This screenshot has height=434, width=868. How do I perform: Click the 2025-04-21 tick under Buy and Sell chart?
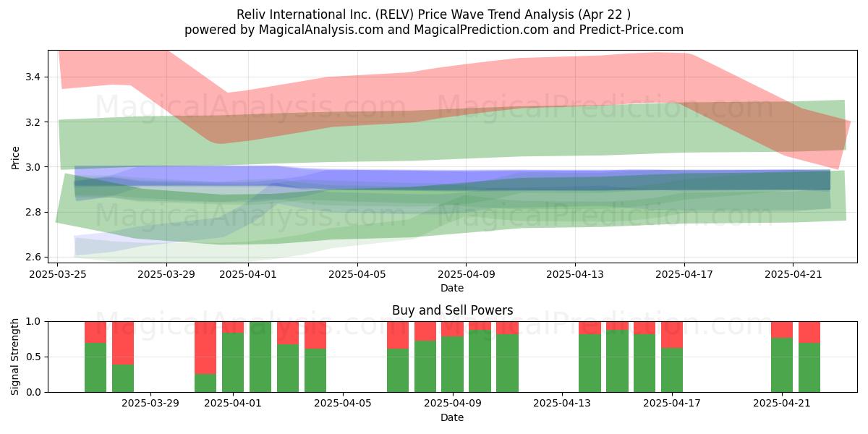pos(782,404)
